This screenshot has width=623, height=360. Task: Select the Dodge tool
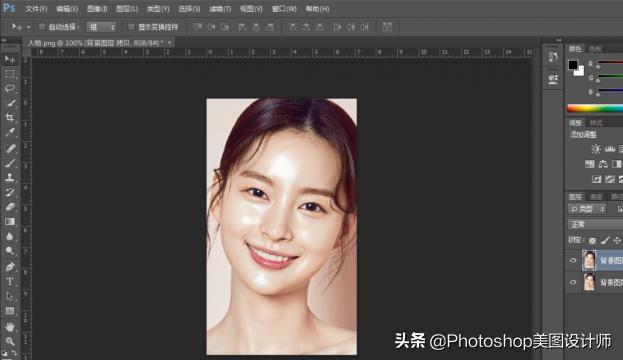pos(10,251)
